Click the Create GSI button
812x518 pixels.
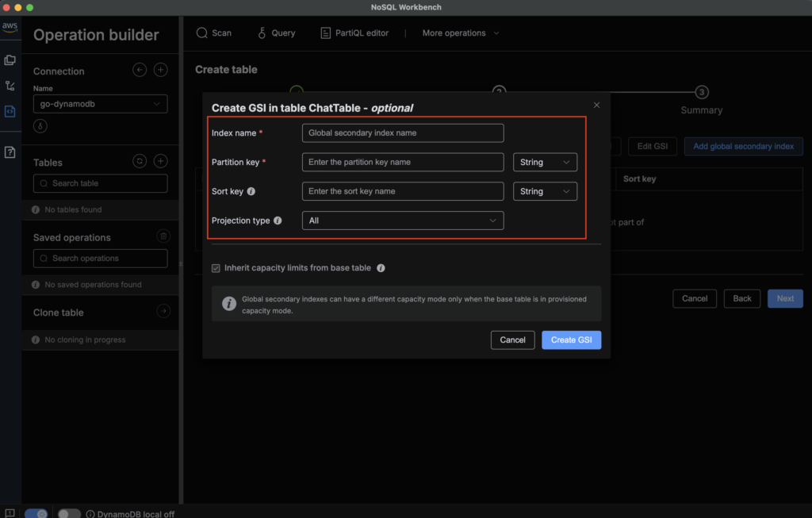click(x=571, y=340)
